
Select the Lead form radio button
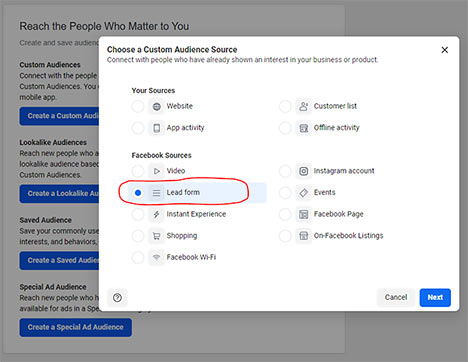[138, 193]
